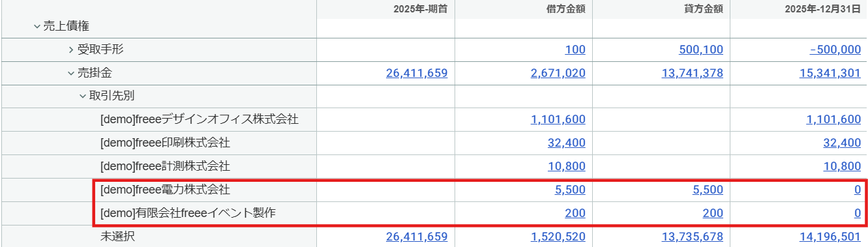868x247 pixels.
Task: Select [demo]freee計測株式会社 row label
Action: pos(165,166)
